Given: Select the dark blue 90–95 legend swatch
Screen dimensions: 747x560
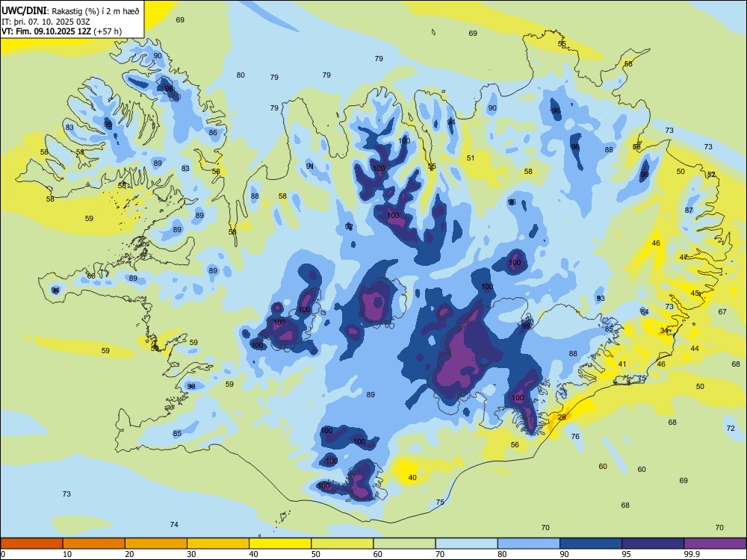Looking at the screenshot, I should pyautogui.click(x=591, y=544).
